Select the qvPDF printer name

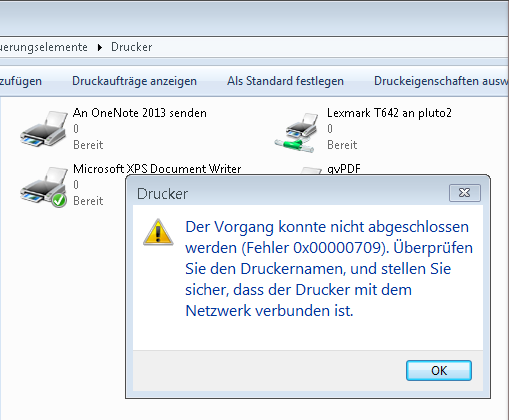click(344, 169)
